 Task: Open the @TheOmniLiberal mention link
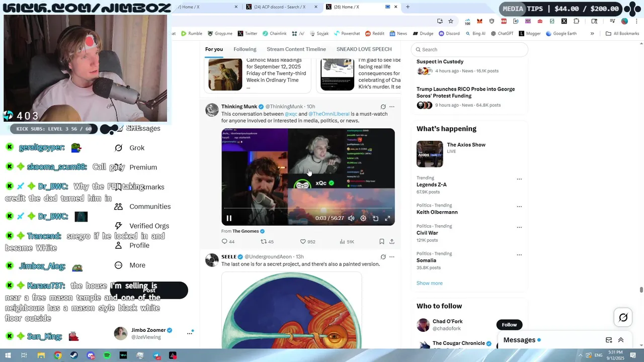tap(329, 114)
